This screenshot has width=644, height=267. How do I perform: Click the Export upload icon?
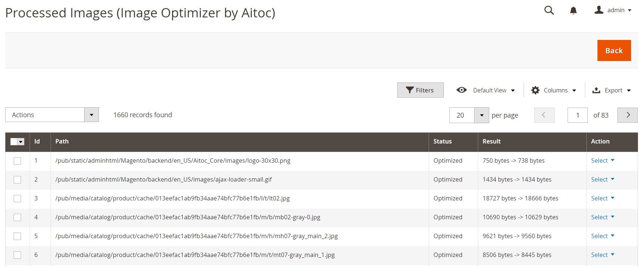click(596, 90)
